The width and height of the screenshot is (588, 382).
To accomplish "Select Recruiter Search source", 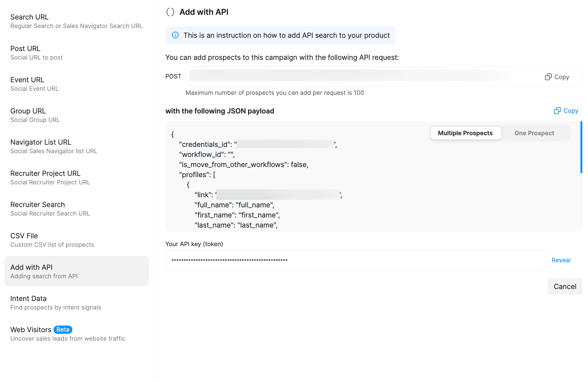I will (76, 209).
